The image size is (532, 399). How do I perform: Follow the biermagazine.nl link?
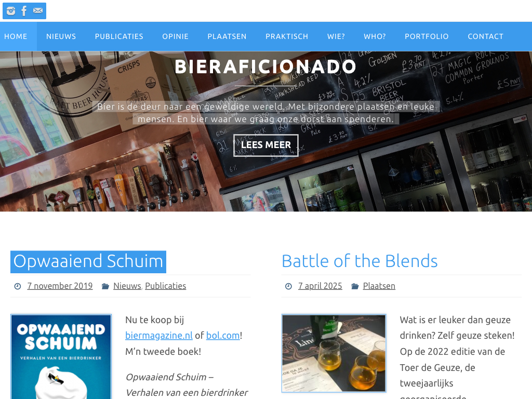click(x=159, y=336)
